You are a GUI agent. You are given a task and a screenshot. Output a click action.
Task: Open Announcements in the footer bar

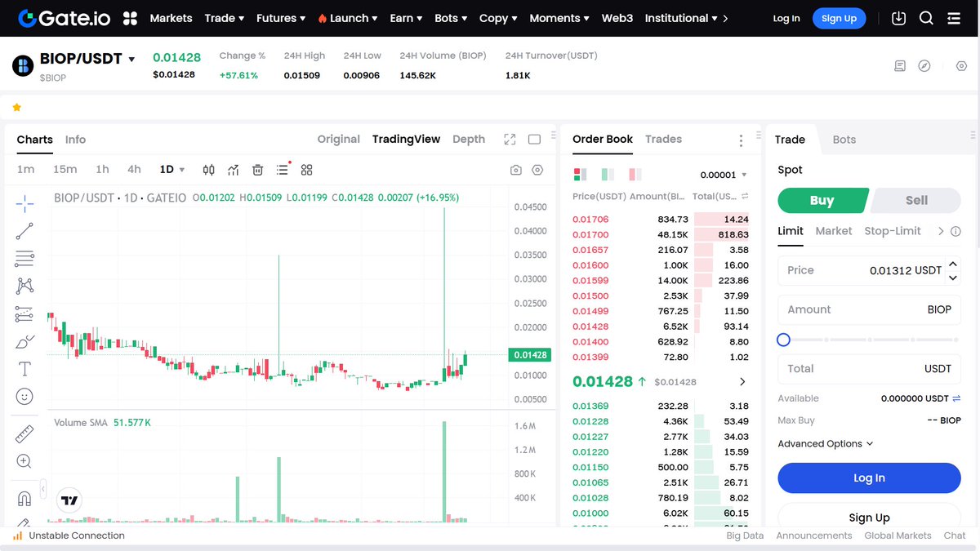point(814,535)
